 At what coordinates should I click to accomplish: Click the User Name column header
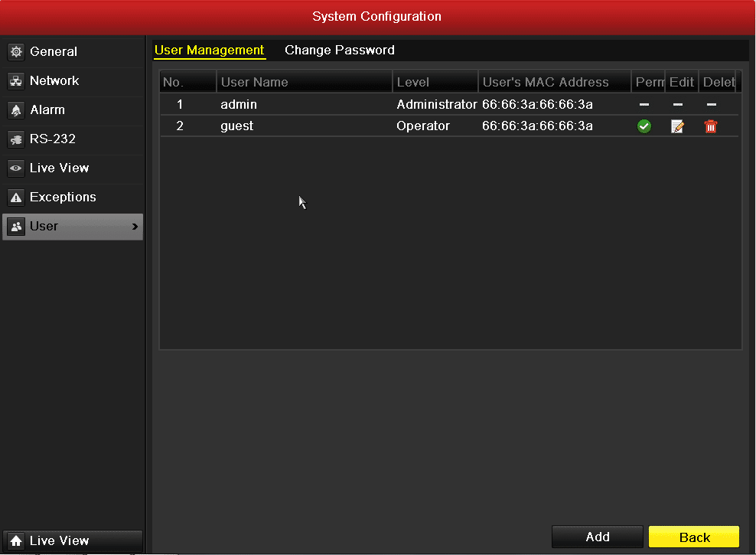305,82
